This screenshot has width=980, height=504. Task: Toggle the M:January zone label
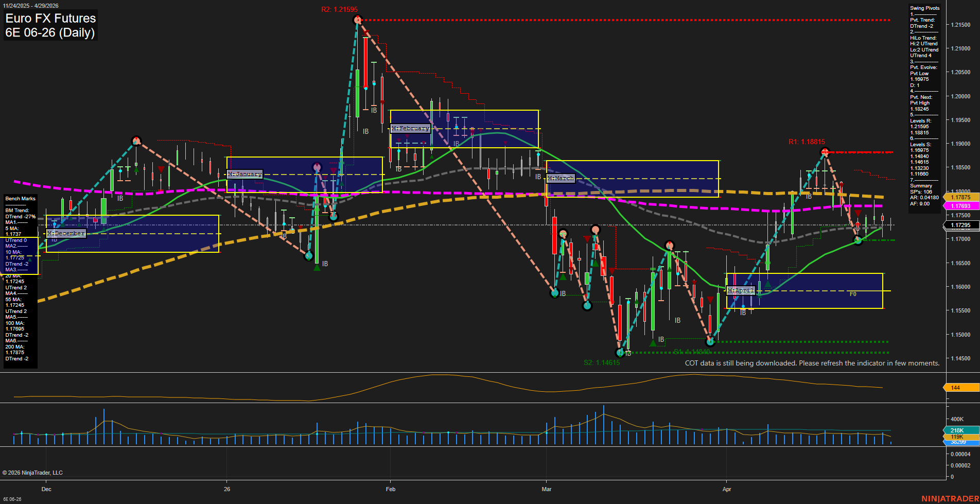point(245,174)
